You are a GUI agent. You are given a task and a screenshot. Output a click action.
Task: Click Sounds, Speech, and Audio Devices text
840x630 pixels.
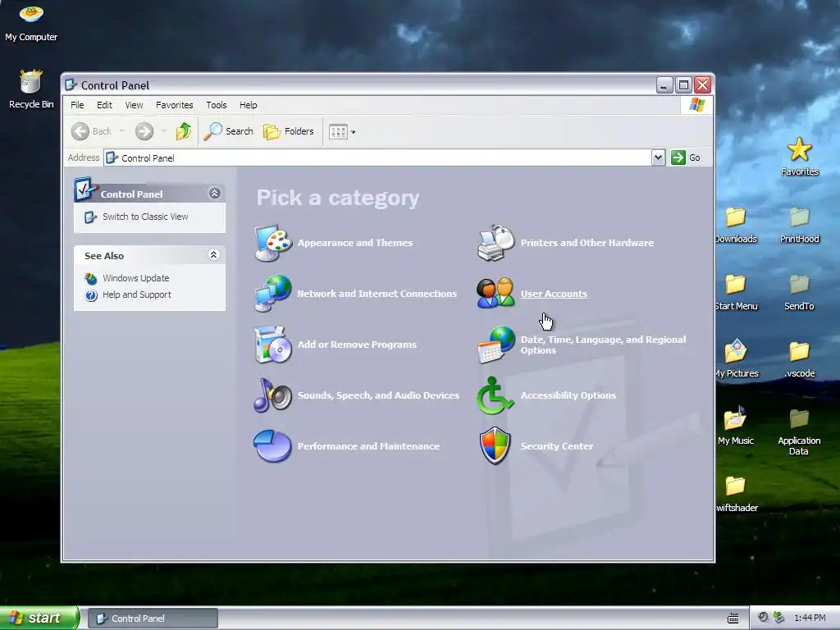378,395
